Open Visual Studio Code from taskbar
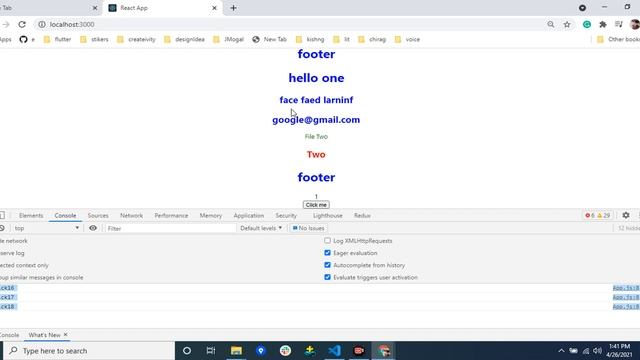The height and width of the screenshot is (360, 640). point(334,351)
